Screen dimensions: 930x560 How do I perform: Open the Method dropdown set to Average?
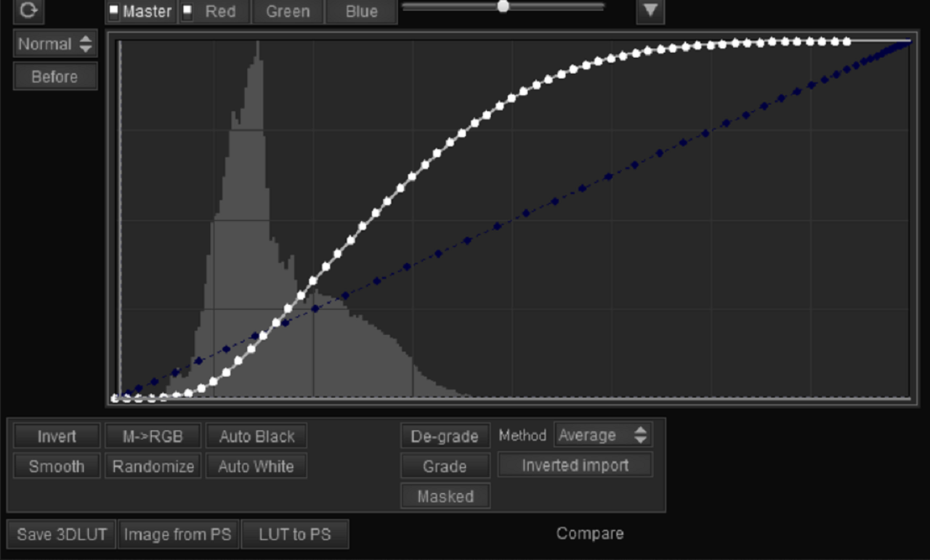tap(603, 435)
